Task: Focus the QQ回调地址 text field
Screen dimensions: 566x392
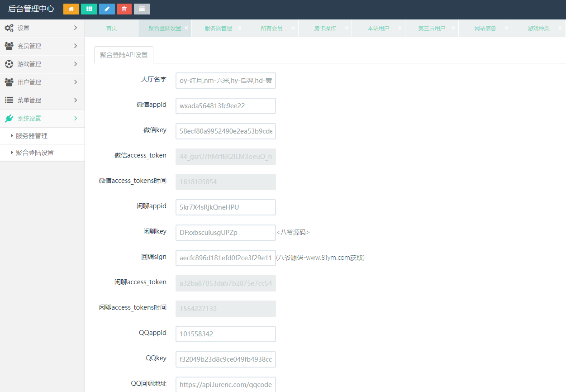Action: [x=225, y=384]
